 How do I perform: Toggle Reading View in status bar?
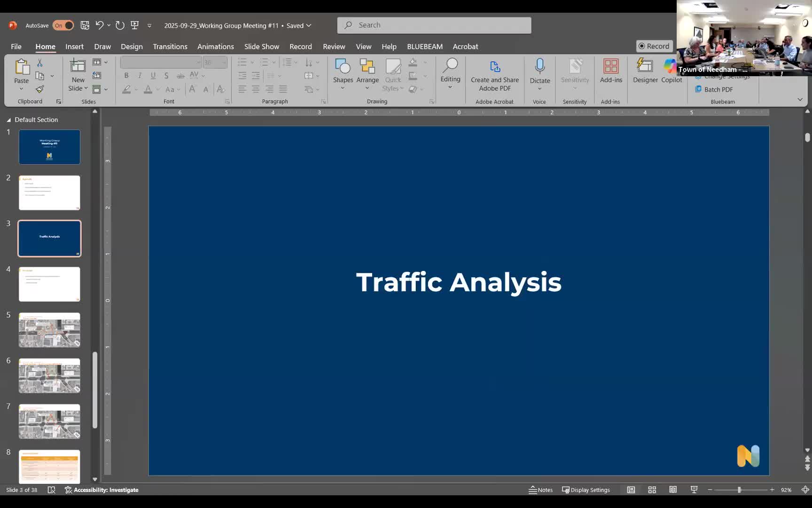[673, 490]
